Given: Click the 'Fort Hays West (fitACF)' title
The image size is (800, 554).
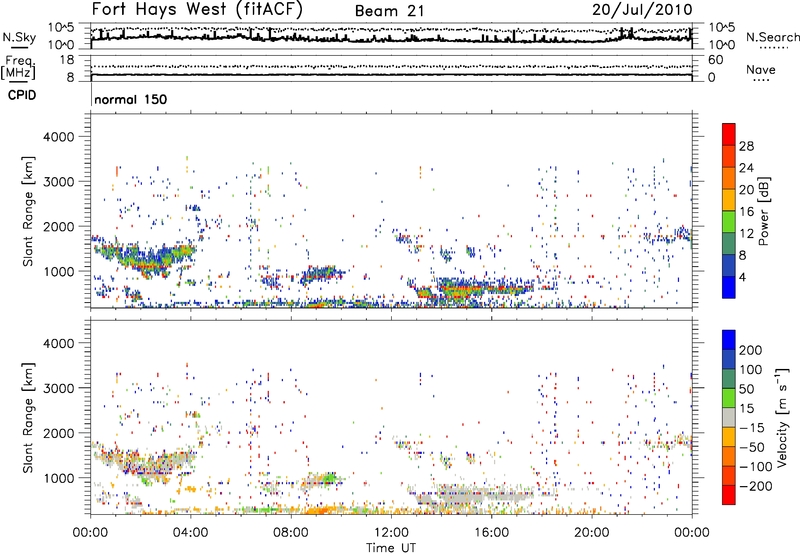Looking at the screenshot, I should coord(197,10).
